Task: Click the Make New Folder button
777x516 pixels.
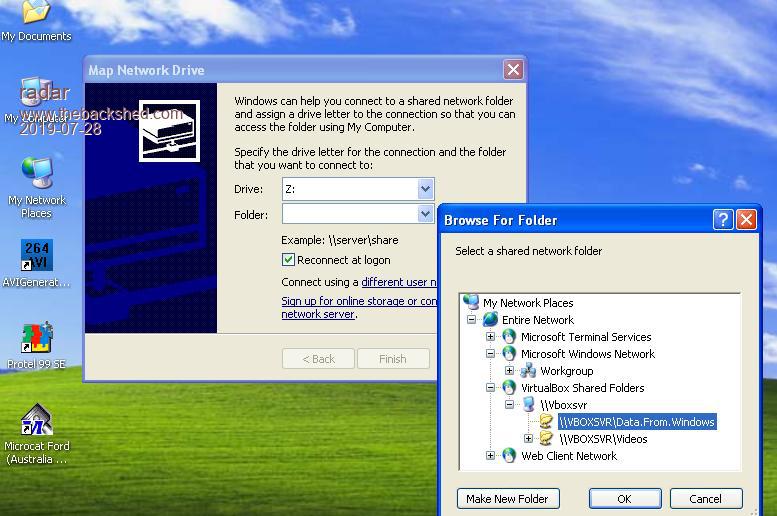Action: (x=507, y=499)
